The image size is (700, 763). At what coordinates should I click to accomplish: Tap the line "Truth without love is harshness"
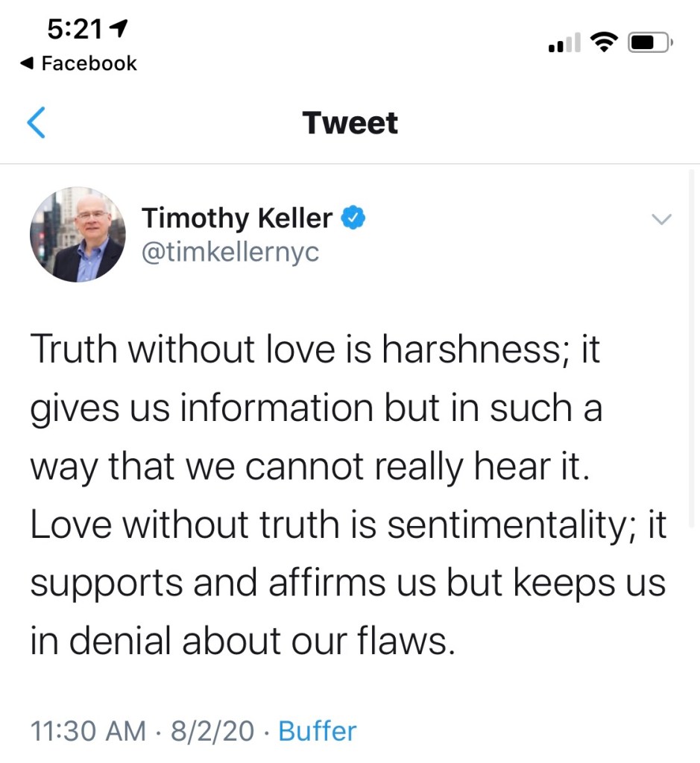coord(315,350)
